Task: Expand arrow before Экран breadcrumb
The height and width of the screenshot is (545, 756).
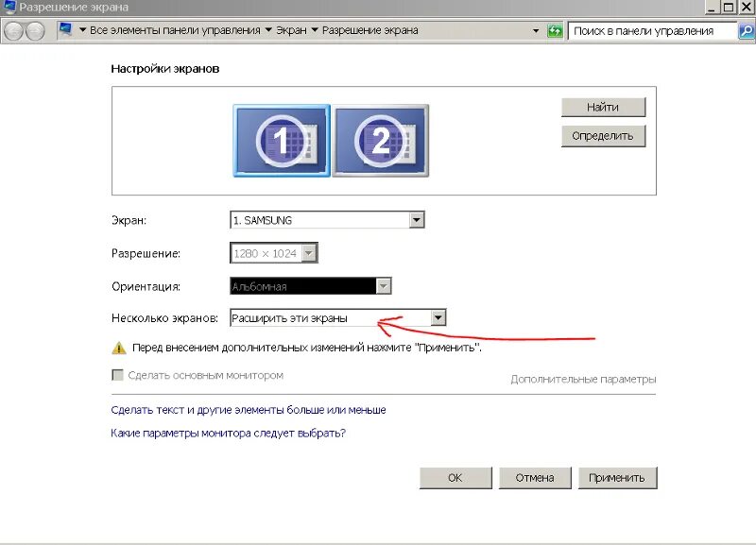Action: point(268,30)
